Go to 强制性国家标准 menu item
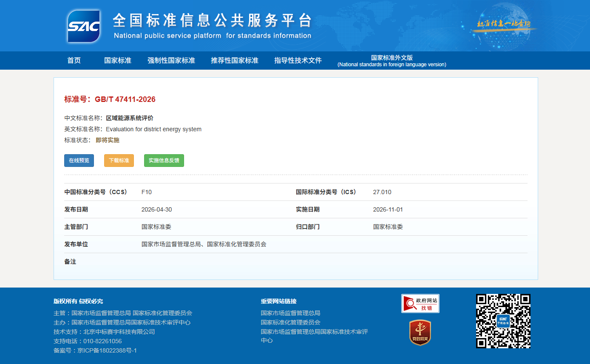The image size is (590, 364). pyautogui.click(x=171, y=60)
